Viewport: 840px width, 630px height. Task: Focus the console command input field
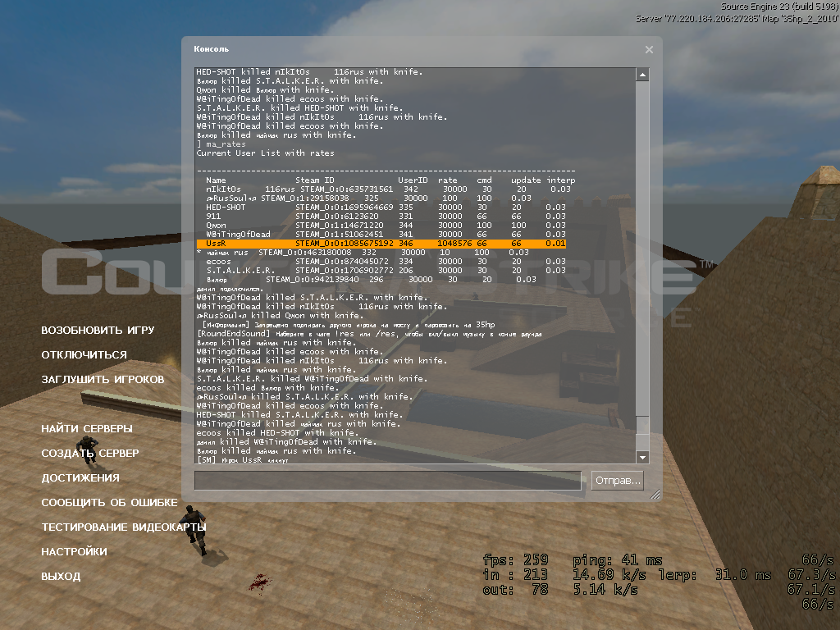point(388,481)
